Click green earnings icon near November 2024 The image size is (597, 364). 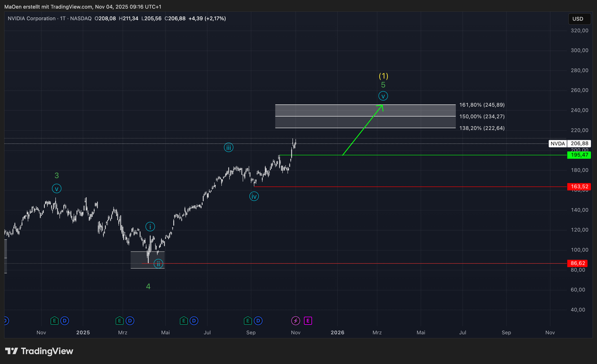click(x=54, y=321)
